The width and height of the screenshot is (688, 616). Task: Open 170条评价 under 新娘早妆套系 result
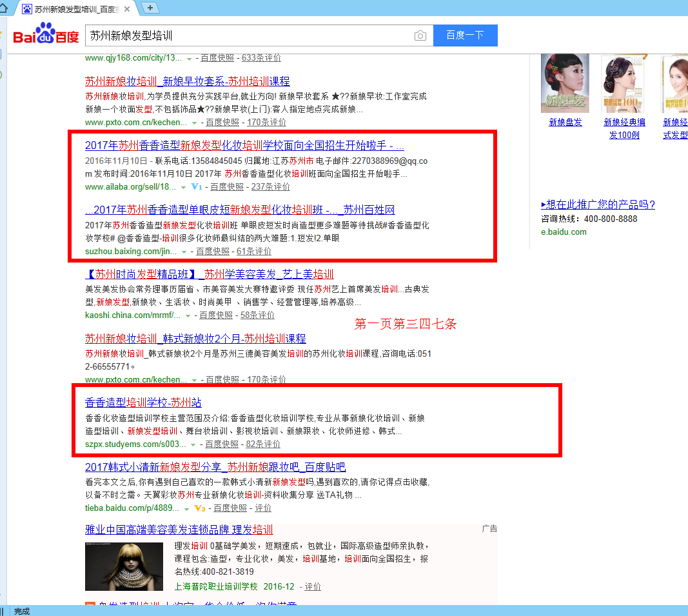pyautogui.click(x=266, y=123)
